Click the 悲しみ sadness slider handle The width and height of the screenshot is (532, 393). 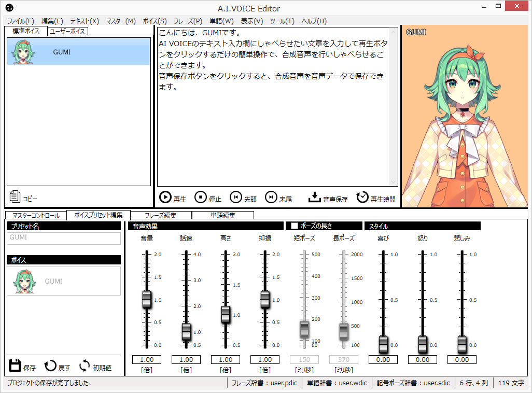coord(462,344)
